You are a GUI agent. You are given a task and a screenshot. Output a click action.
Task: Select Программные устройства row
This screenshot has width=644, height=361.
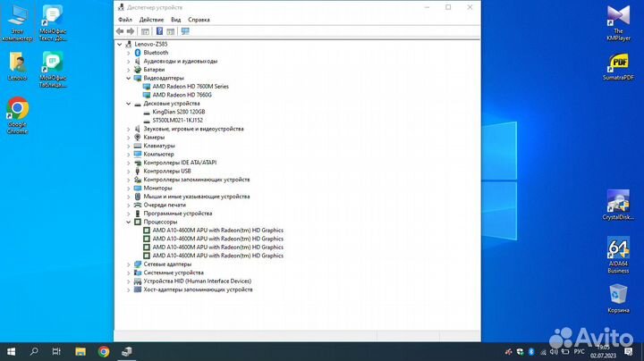178,214
